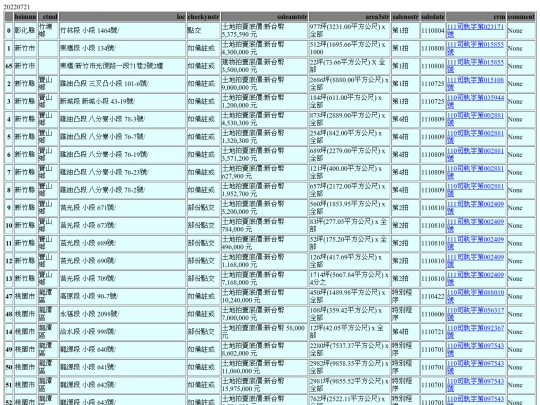
Task: Select the row index cell 50
Action: (9, 367)
